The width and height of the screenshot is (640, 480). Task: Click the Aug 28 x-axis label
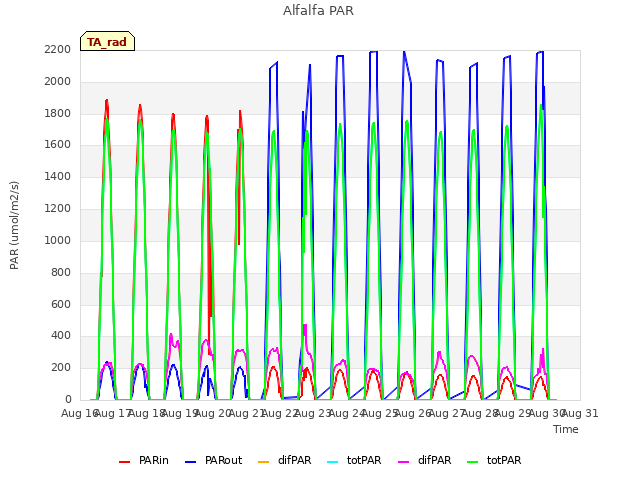tap(480, 413)
